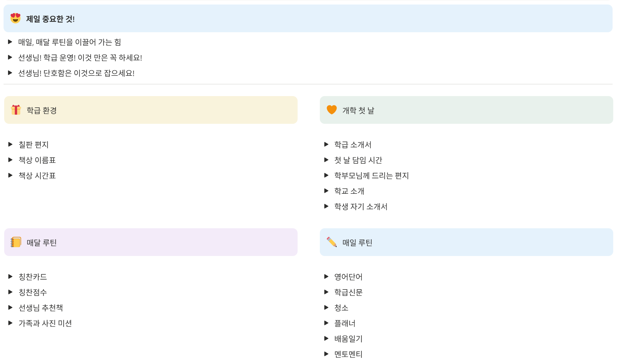Expand the 학급 소개서 toggle
This screenshot has width=620, height=364.
[326, 144]
